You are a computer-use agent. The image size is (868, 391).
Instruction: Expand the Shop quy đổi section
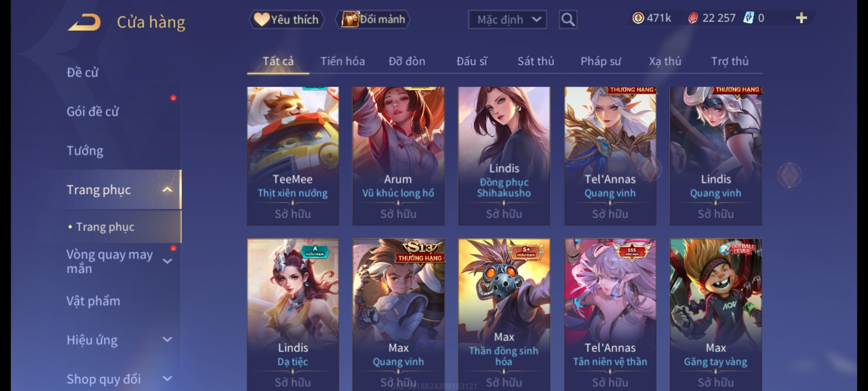click(167, 379)
